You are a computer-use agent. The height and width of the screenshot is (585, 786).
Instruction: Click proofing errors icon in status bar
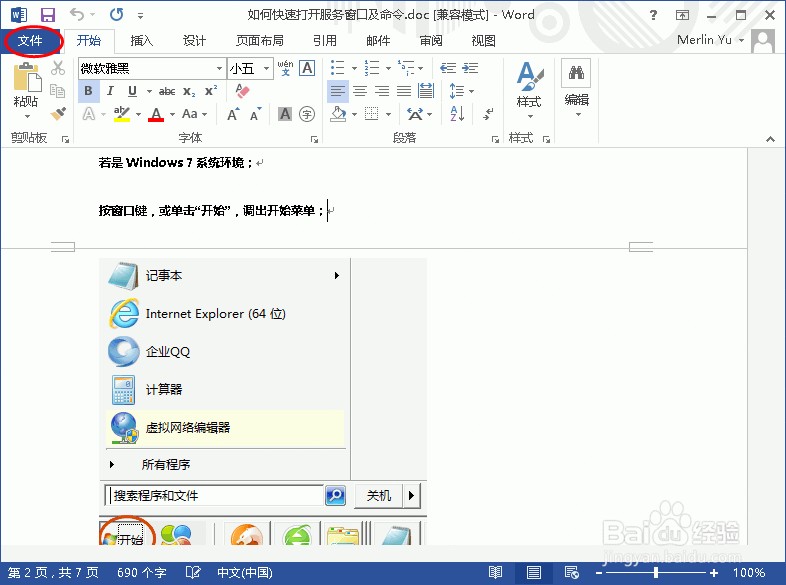[193, 572]
